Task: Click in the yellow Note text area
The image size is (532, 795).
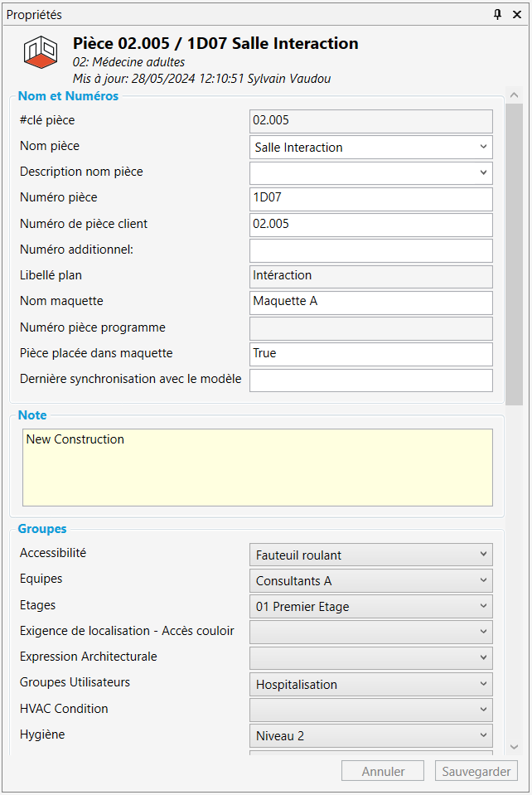Action: pyautogui.click(x=257, y=467)
